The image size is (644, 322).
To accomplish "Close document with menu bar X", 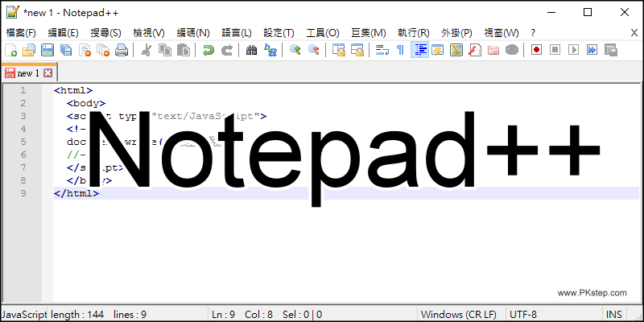I will click(634, 33).
